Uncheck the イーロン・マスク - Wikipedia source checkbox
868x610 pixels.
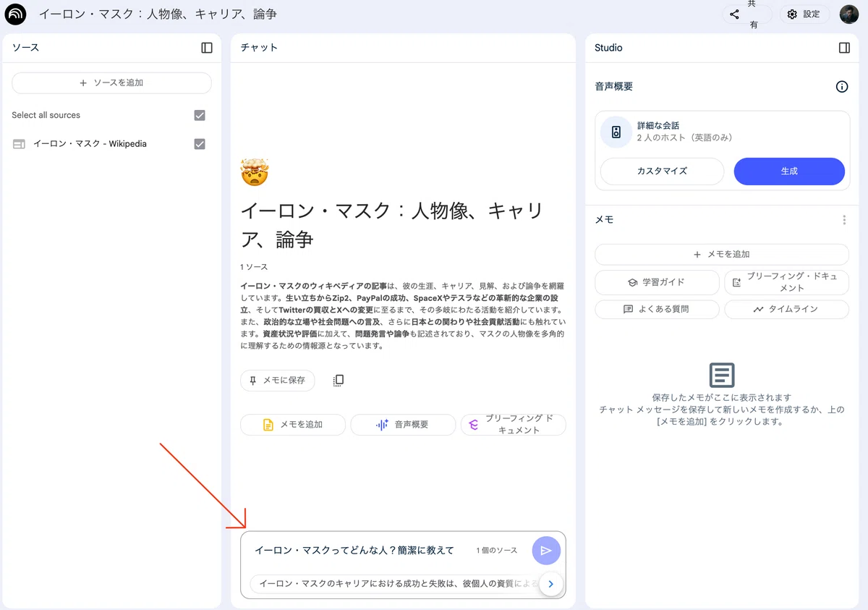tap(200, 144)
